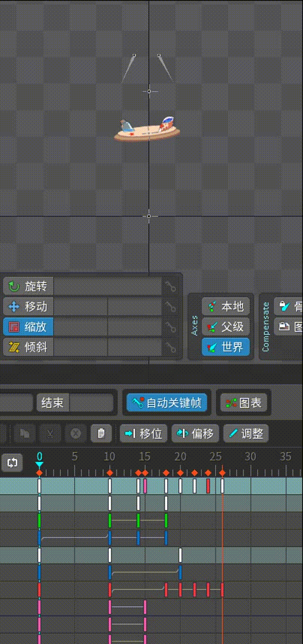Open the 图表 graph view
The image size is (303, 644).
coord(243,403)
